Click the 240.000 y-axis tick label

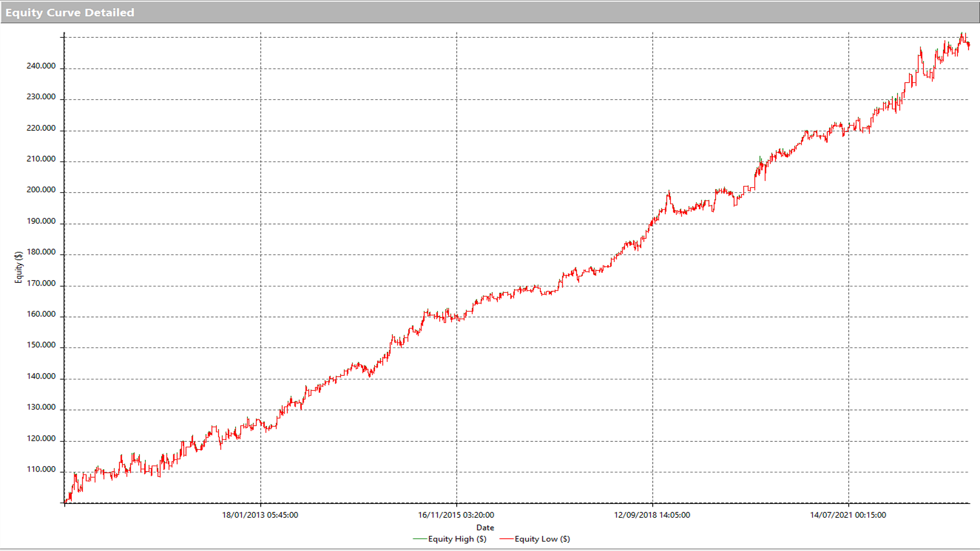coord(41,66)
